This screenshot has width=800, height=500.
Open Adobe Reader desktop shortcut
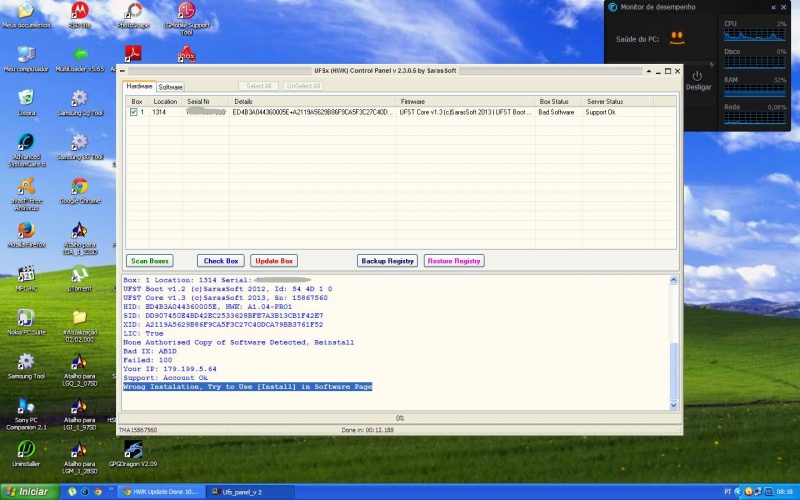tap(133, 54)
